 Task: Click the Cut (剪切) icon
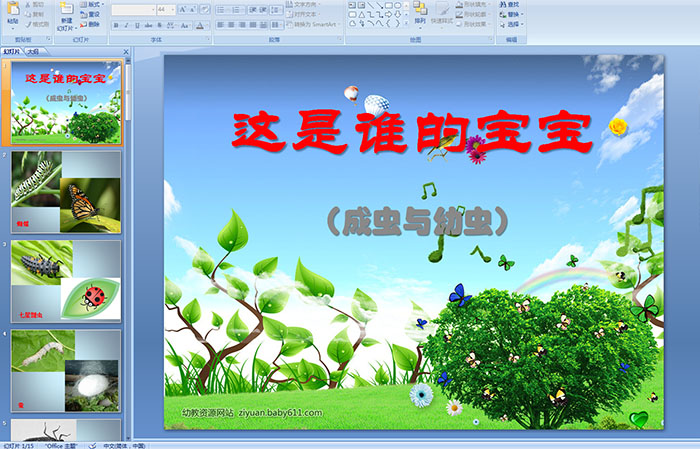coord(28,4)
